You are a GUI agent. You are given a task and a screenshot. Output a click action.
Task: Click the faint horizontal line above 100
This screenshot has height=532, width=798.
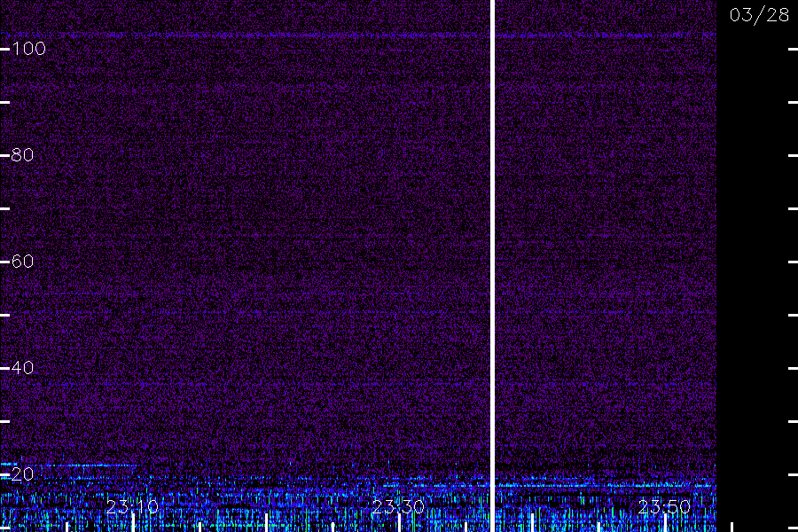click(x=358, y=35)
